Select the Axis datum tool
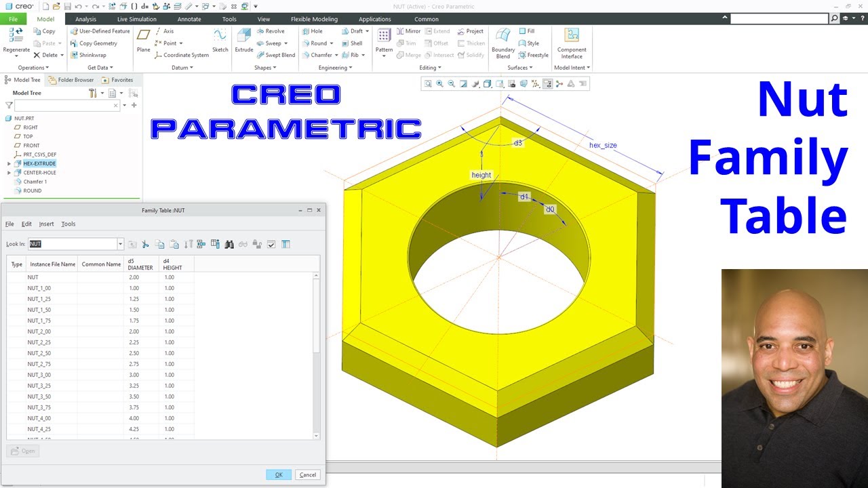Screen dimensions: 868x488 pos(164,31)
